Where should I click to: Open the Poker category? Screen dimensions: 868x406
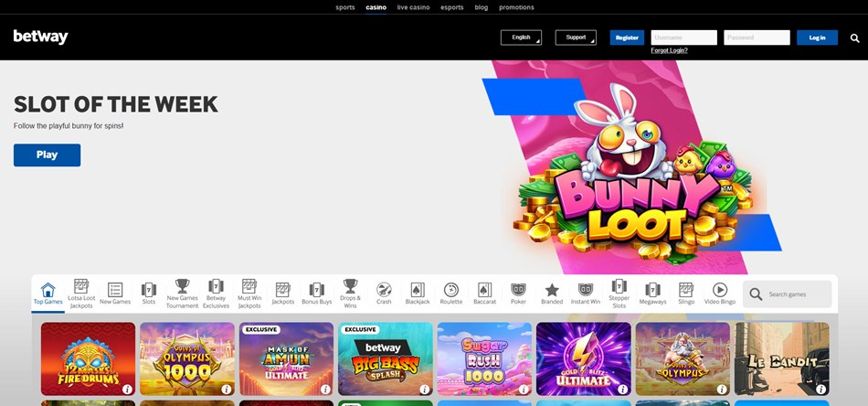tap(518, 294)
